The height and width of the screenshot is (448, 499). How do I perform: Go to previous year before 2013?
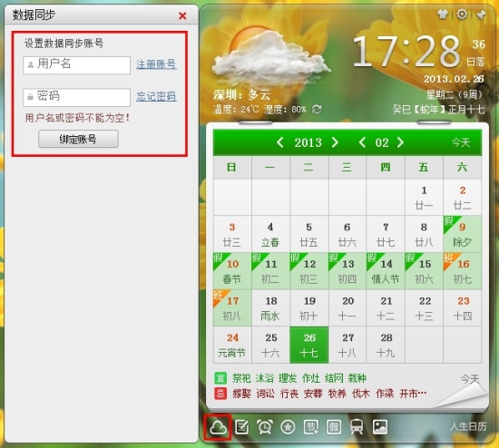[280, 142]
